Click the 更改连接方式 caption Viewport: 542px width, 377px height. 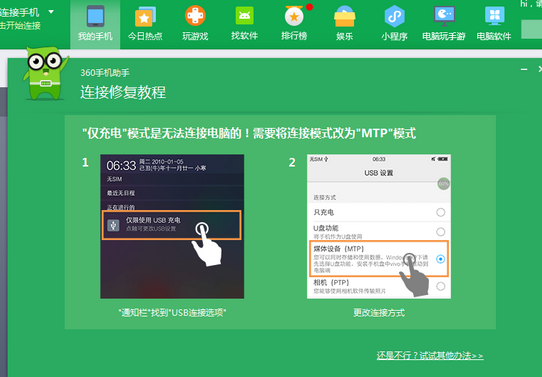click(x=379, y=313)
